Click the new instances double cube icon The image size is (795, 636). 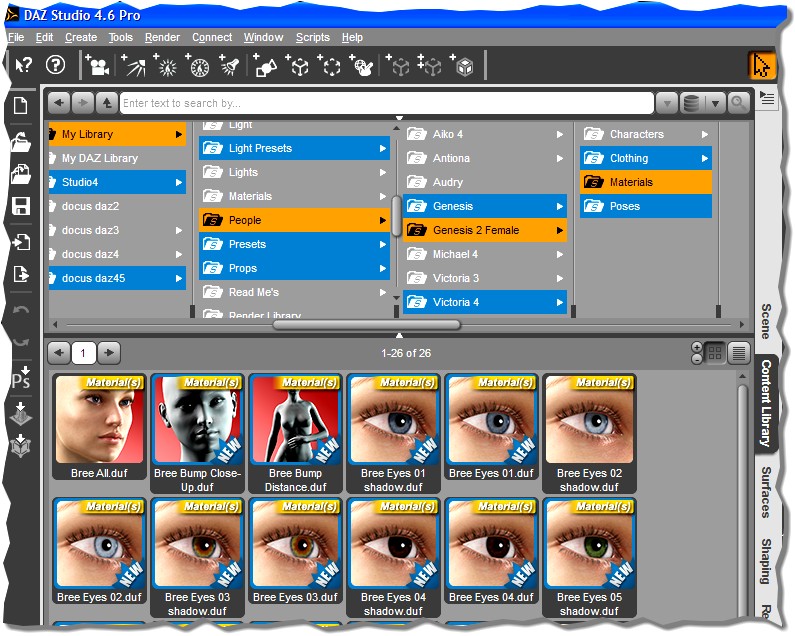tap(430, 65)
